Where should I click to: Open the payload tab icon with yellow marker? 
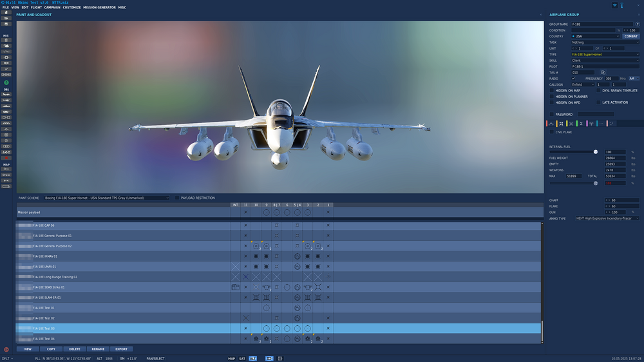click(x=561, y=124)
